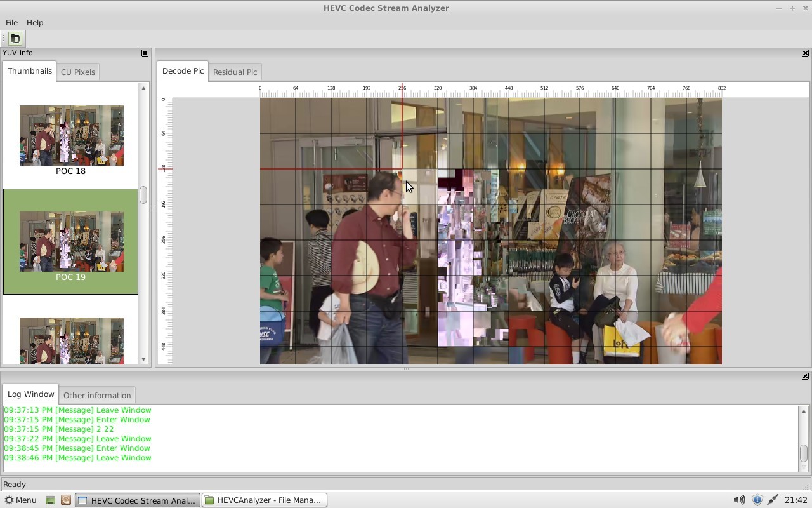The width and height of the screenshot is (812, 508).
Task: Close the Decode Pic panel
Action: point(805,53)
